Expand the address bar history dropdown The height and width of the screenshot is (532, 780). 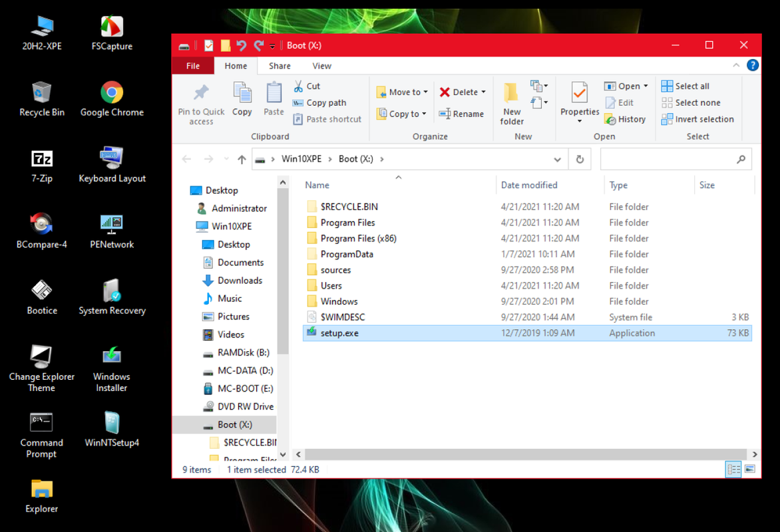tap(557, 159)
